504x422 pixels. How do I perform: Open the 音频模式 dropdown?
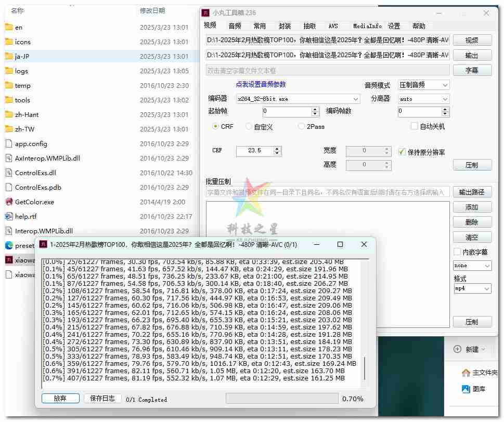coord(445,85)
